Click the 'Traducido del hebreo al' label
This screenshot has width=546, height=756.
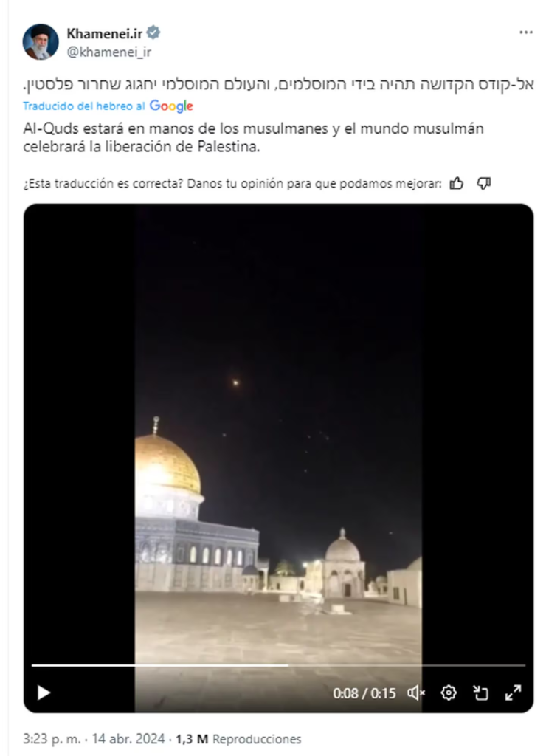tap(84, 106)
